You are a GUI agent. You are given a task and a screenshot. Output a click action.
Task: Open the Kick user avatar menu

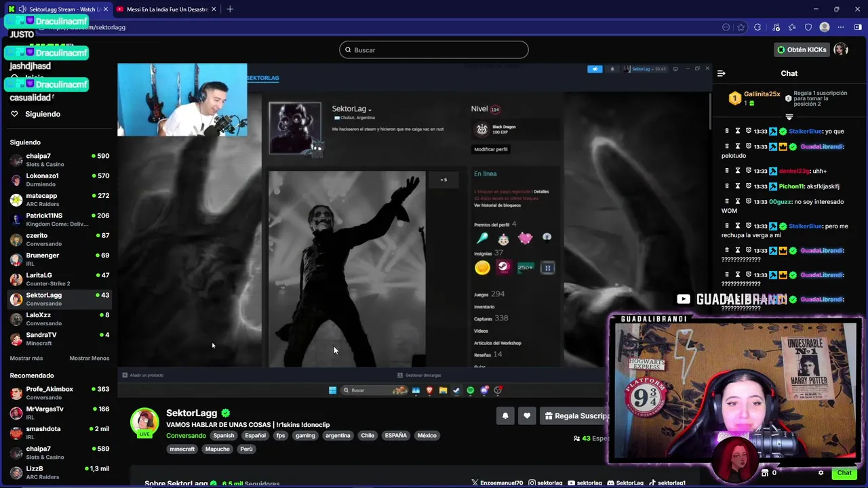pyautogui.click(x=841, y=49)
